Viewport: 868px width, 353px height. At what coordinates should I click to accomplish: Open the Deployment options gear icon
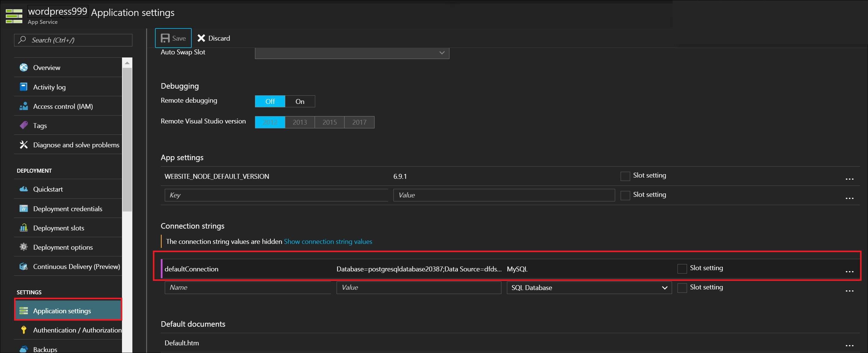tap(24, 247)
